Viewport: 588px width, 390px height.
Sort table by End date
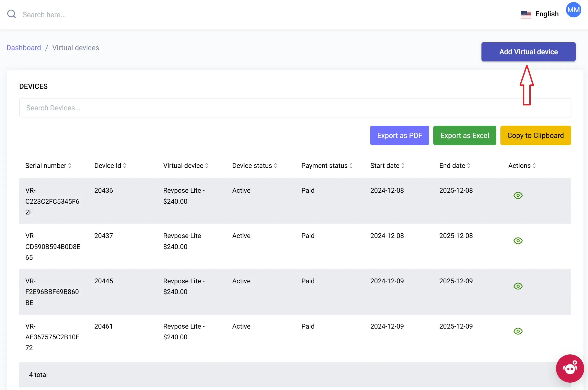455,166
